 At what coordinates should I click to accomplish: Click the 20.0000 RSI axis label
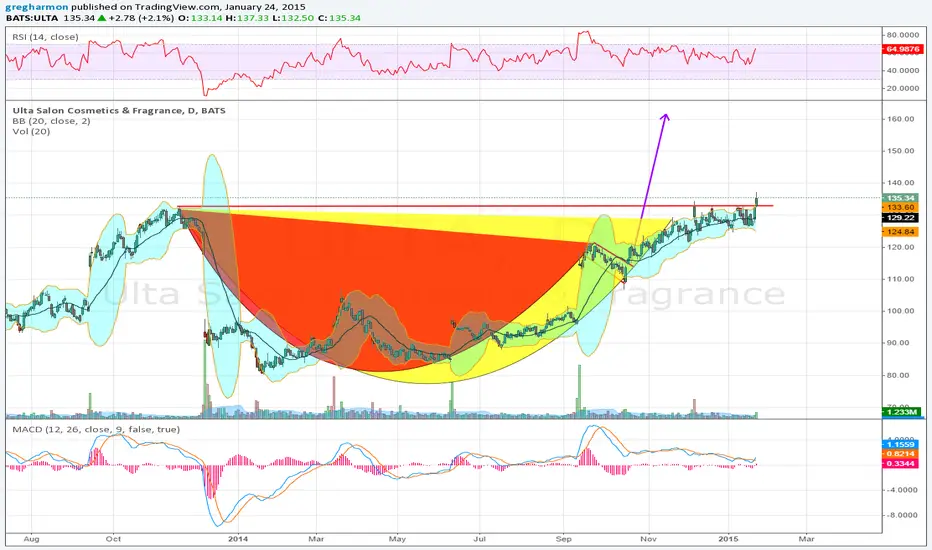902,88
